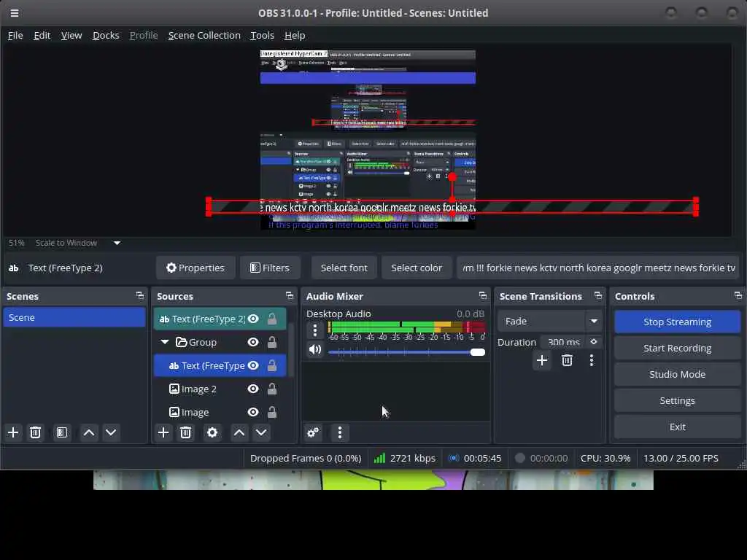Open scene filters icon in Scenes panel
Viewport: 747px width, 560px height.
click(x=62, y=432)
